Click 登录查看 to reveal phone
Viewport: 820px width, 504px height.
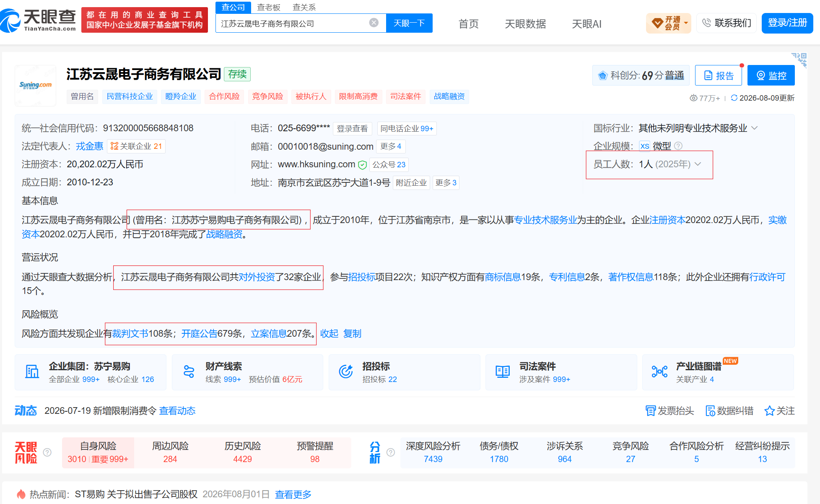[x=352, y=128]
